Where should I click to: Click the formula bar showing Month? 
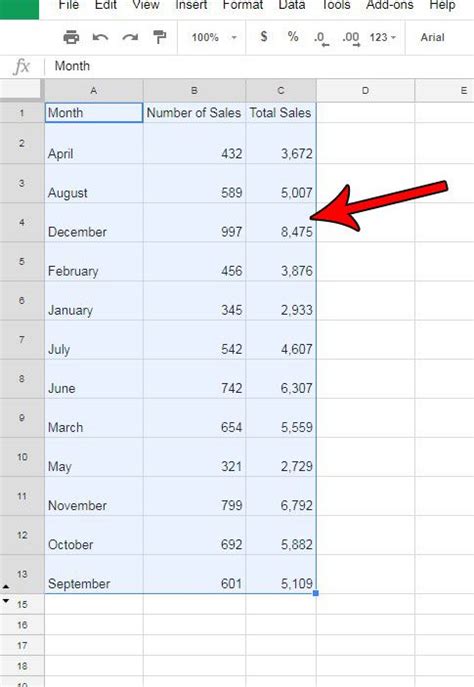click(258, 66)
